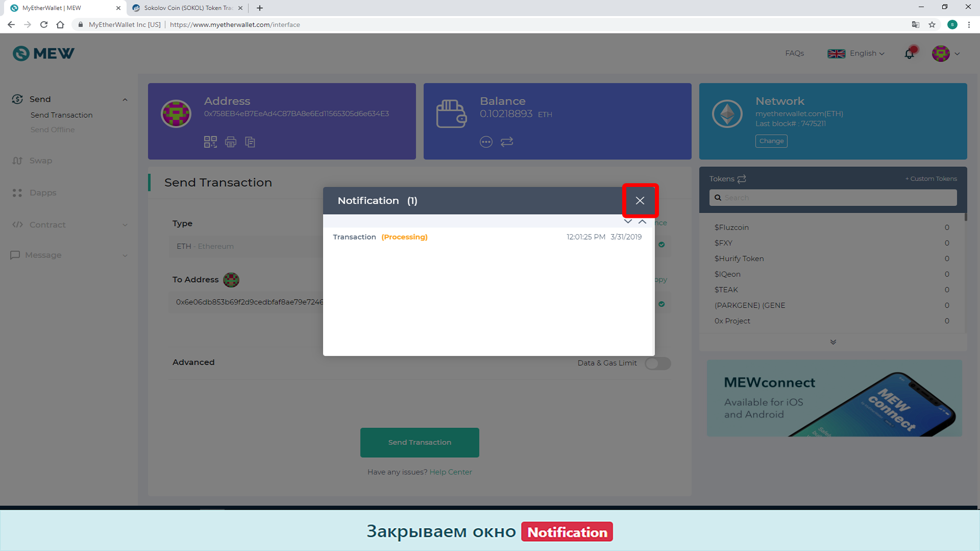Close the Notification popup
Viewport: 980px width, 551px height.
640,201
